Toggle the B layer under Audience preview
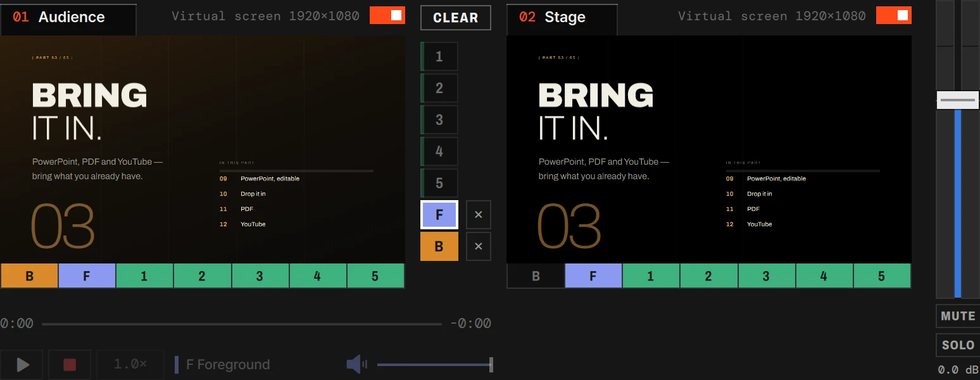 (x=29, y=276)
